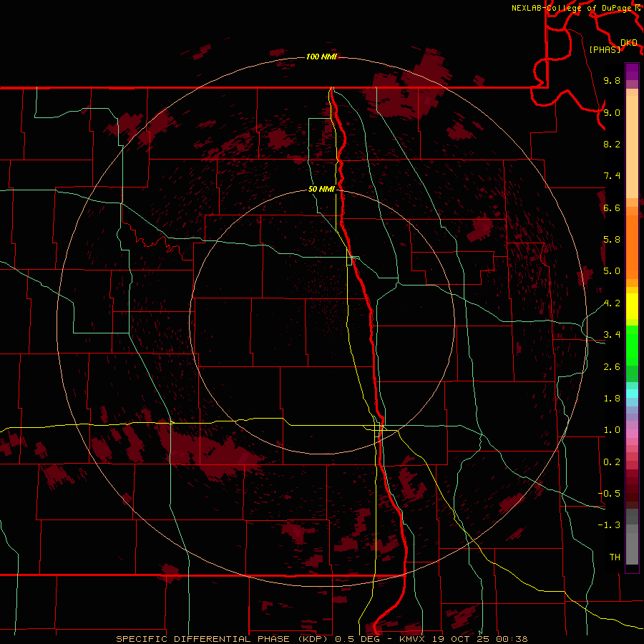Click the 3.4 legend value
644x644 pixels.
click(x=612, y=335)
